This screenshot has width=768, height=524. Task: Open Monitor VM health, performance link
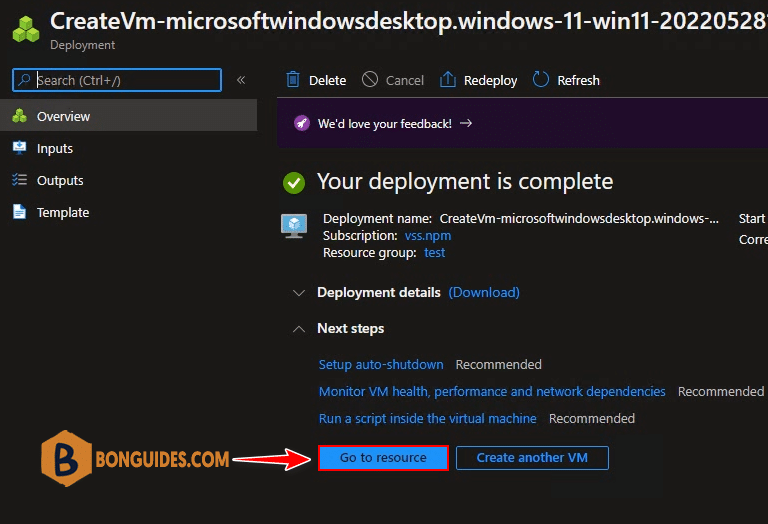coord(492,391)
